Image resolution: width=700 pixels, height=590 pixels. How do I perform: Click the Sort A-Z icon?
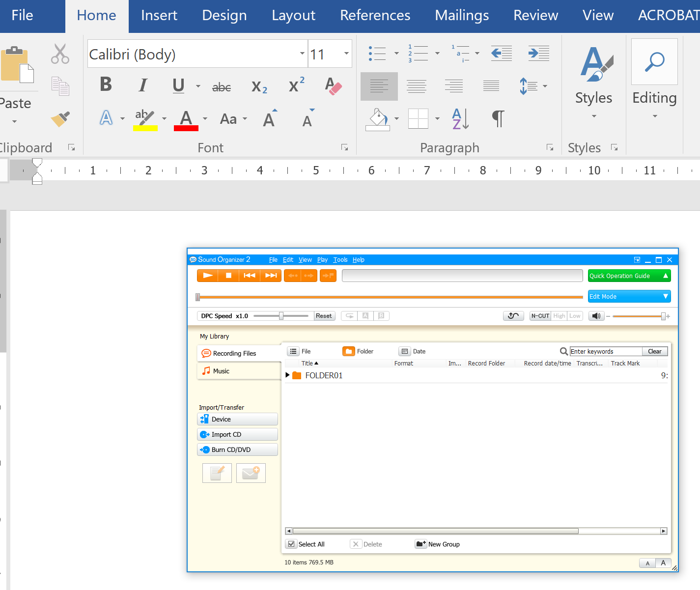460,119
